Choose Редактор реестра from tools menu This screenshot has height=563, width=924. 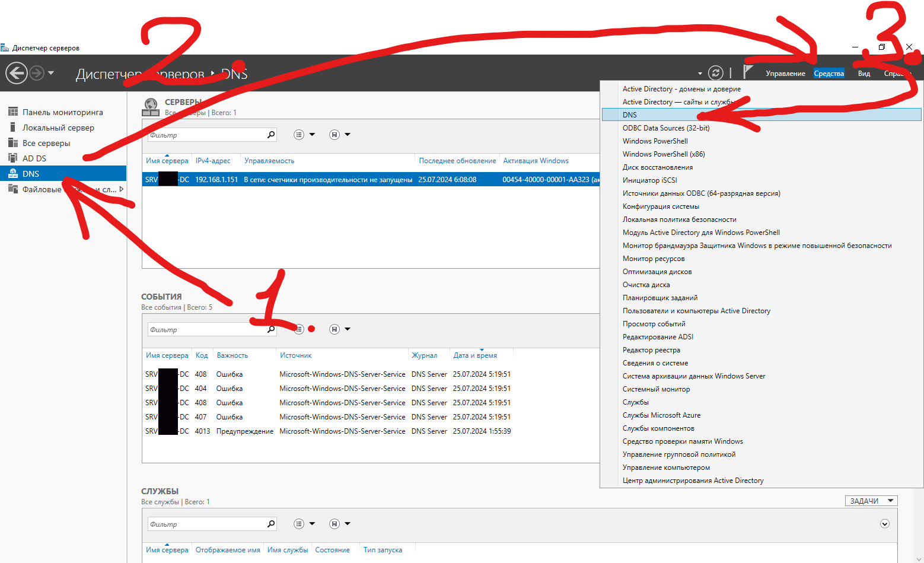761,350
